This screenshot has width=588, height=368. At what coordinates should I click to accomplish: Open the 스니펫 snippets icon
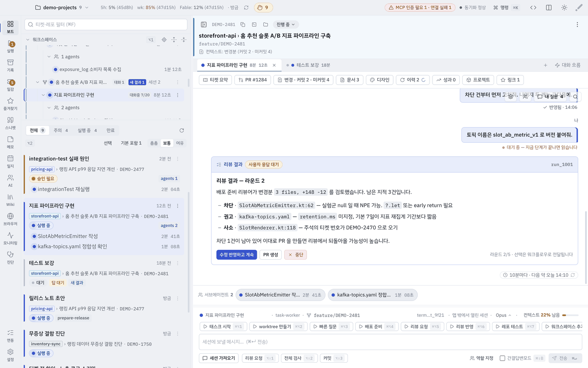(10, 123)
